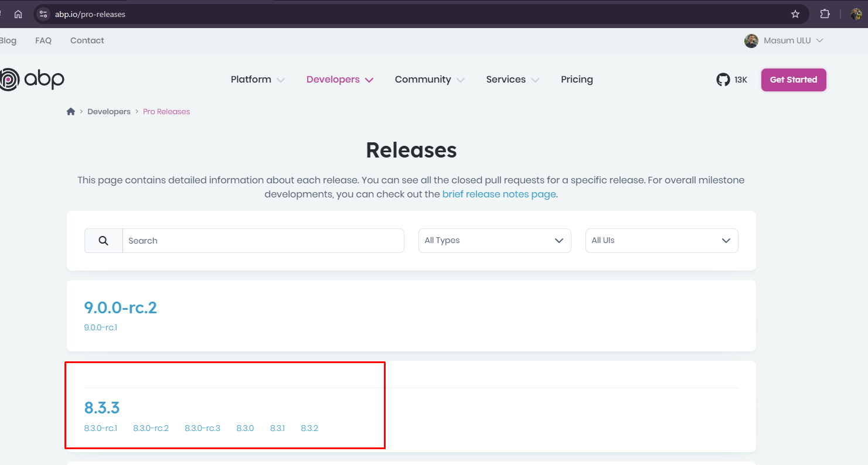The width and height of the screenshot is (868, 465).
Task: Click the browser home icon
Action: click(18, 14)
